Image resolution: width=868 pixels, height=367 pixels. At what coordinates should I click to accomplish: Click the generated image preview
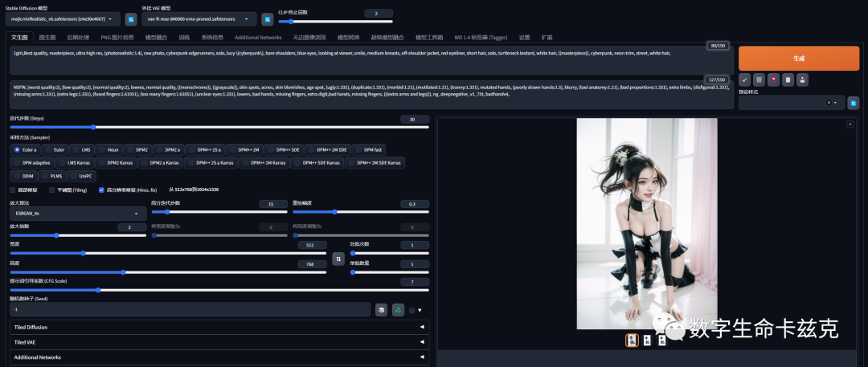pyautogui.click(x=646, y=223)
